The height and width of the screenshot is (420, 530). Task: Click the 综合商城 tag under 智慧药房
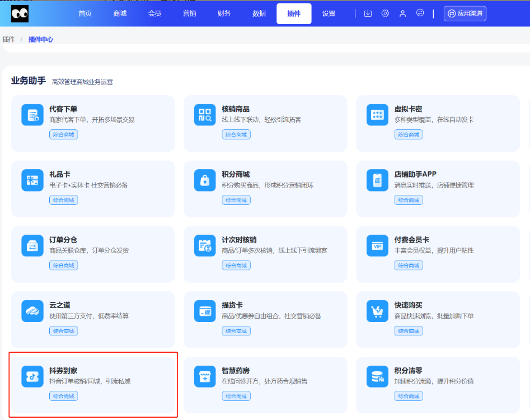tap(236, 396)
